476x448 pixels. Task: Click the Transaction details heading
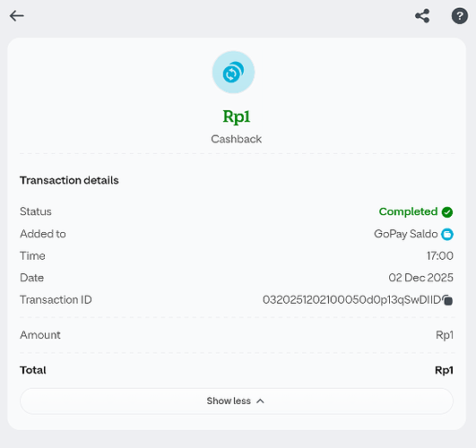[x=69, y=180]
